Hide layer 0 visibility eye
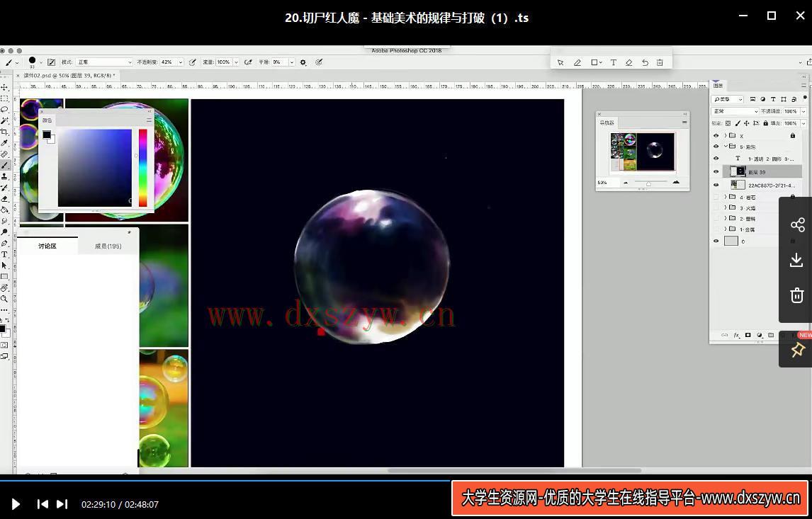The width and height of the screenshot is (812, 519). coord(716,241)
